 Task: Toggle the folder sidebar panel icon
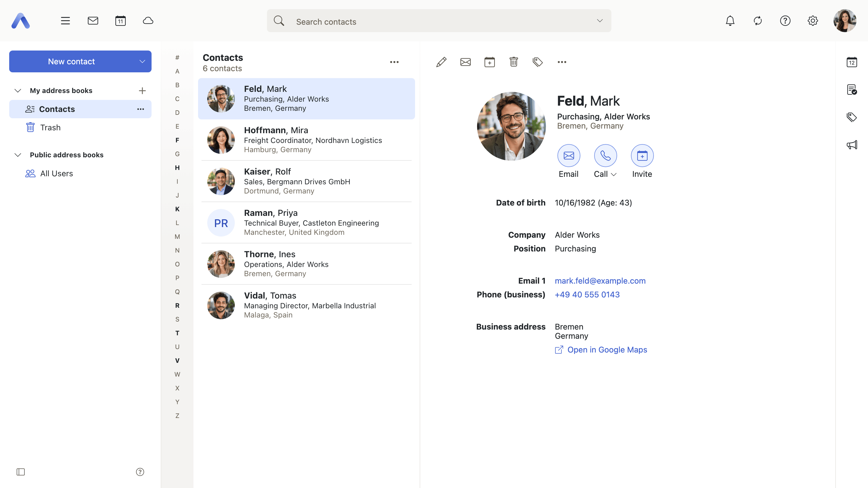[21, 472]
